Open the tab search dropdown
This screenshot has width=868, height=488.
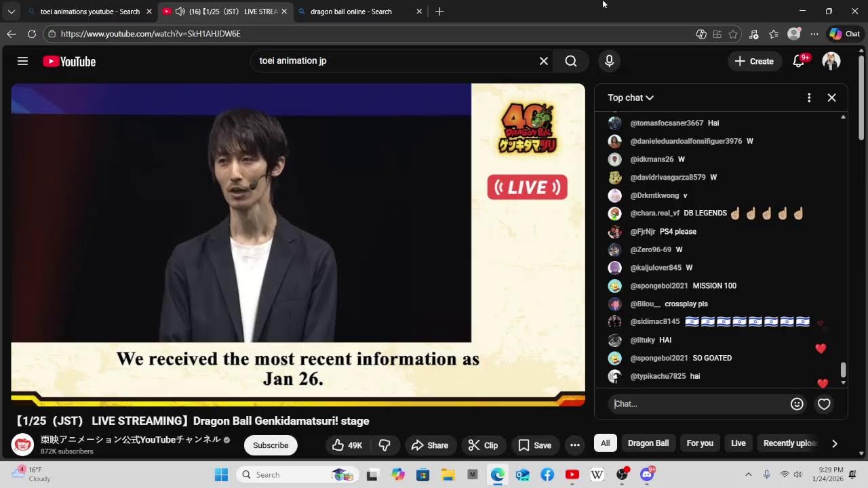click(x=12, y=12)
